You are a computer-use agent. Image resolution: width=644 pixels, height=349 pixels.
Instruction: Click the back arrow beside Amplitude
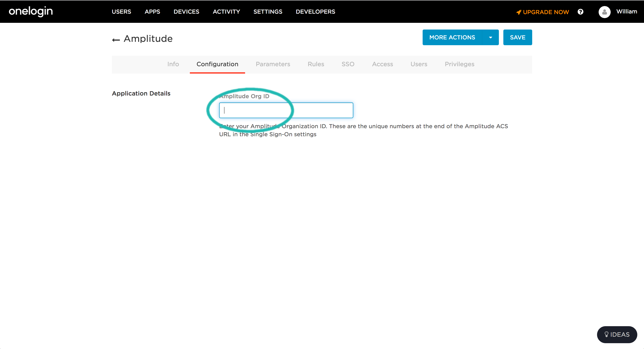[x=116, y=40]
